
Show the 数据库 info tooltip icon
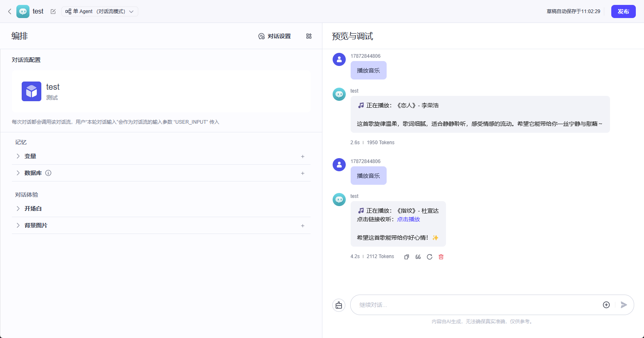pos(48,173)
